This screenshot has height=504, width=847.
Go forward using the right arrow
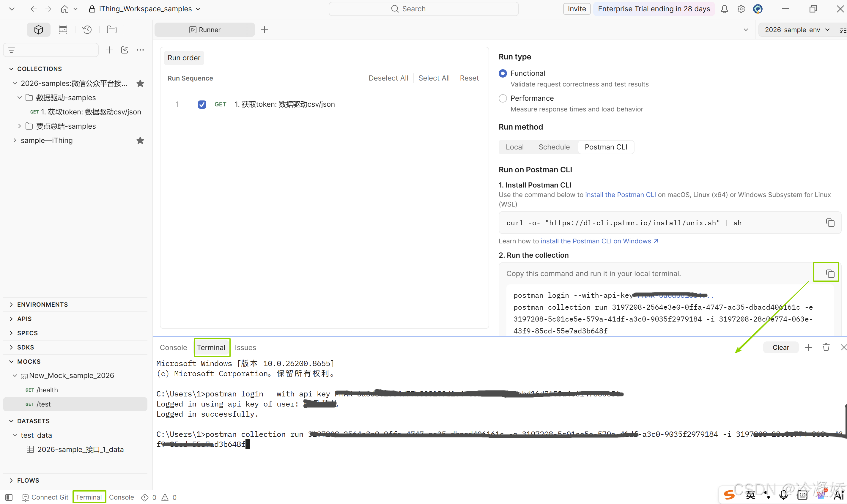pyautogui.click(x=48, y=9)
